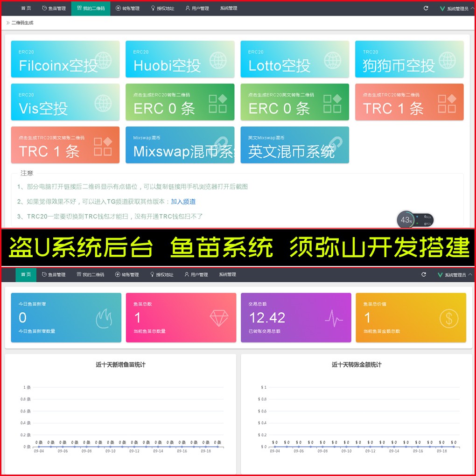Click the pulse icon on 交易总额 card
This screenshot has width=476, height=476.
tap(334, 318)
